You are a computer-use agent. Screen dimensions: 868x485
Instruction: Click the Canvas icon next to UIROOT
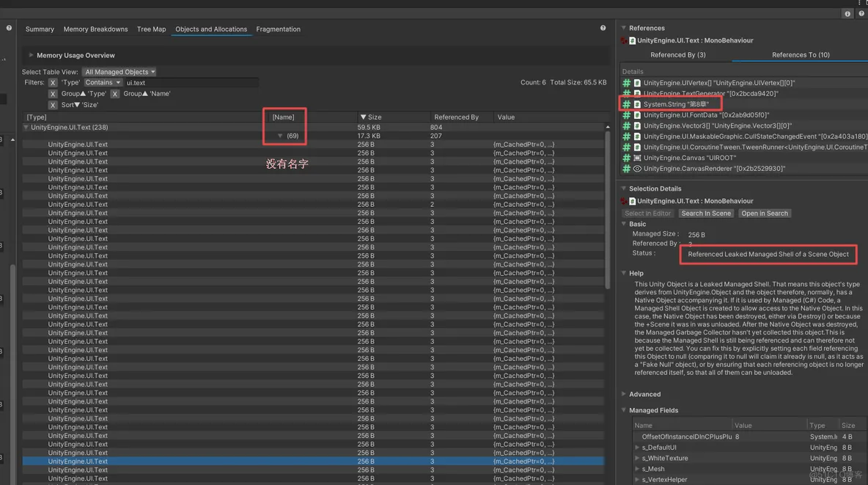pos(637,158)
